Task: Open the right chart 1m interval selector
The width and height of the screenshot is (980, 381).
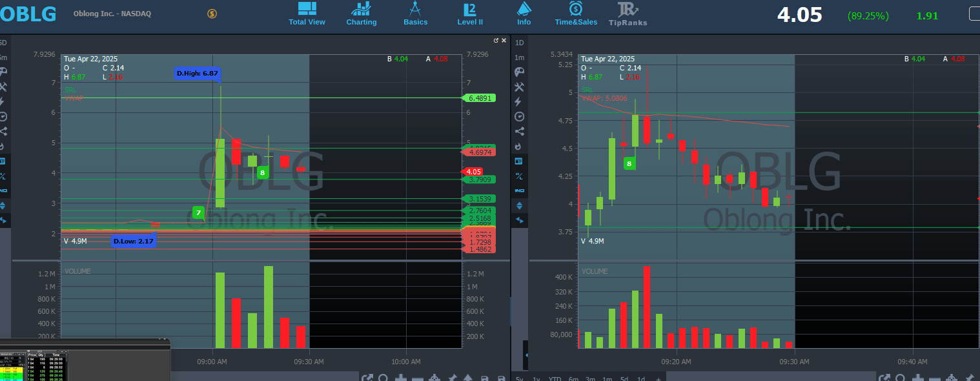Action: tap(519, 57)
